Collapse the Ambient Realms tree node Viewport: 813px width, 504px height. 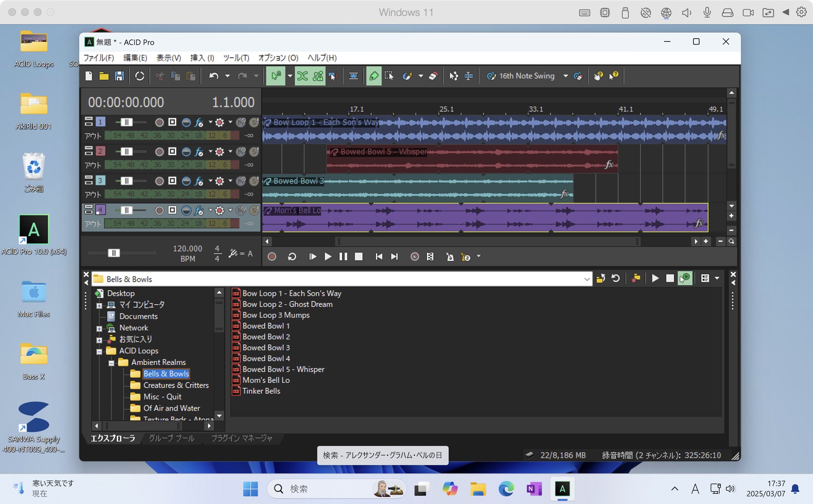(111, 363)
